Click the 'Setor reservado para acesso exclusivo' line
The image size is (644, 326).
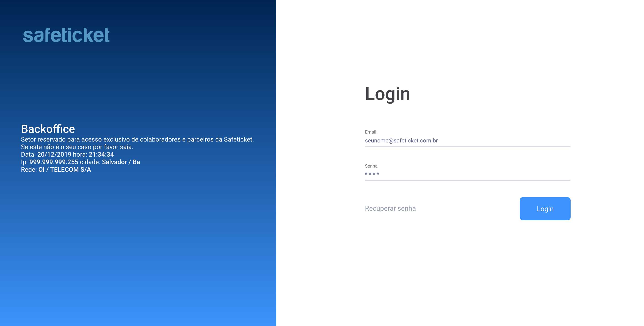tap(137, 139)
